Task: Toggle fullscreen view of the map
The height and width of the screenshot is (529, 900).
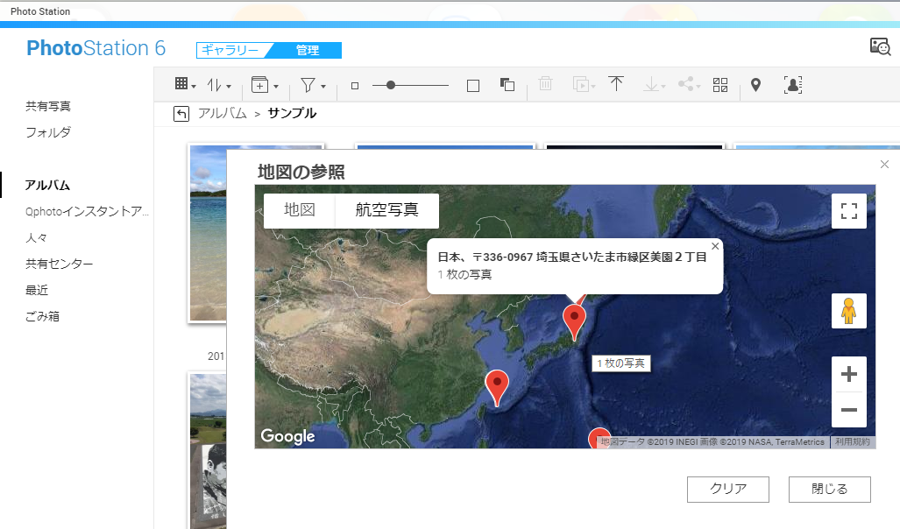Action: pyautogui.click(x=849, y=211)
